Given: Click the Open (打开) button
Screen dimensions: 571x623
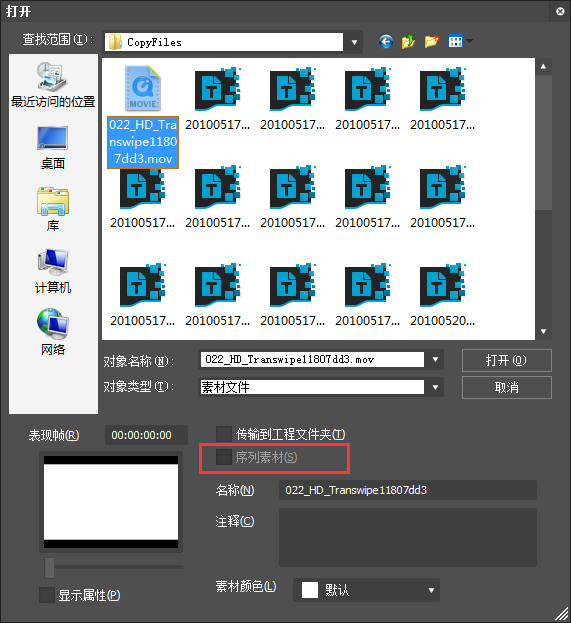Looking at the screenshot, I should point(507,360).
